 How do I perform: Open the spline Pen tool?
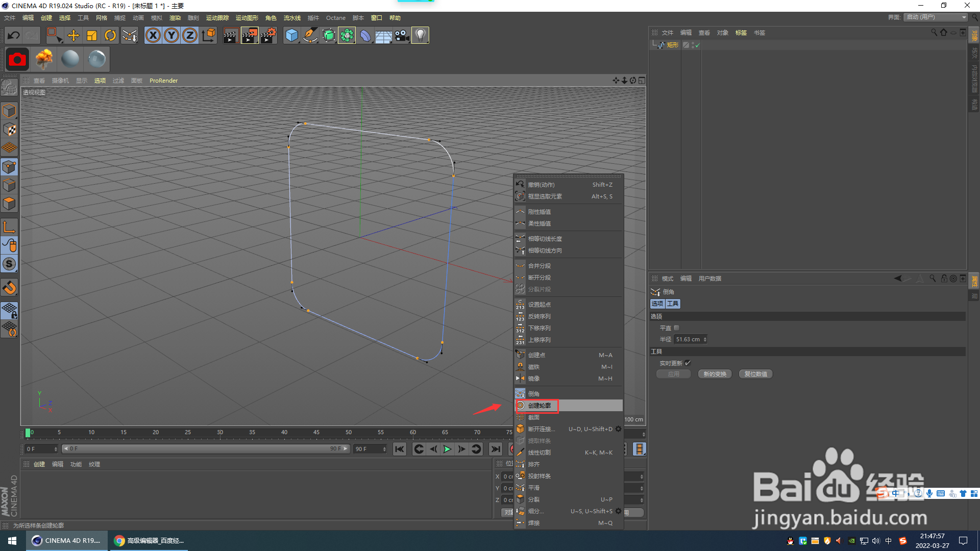click(310, 35)
